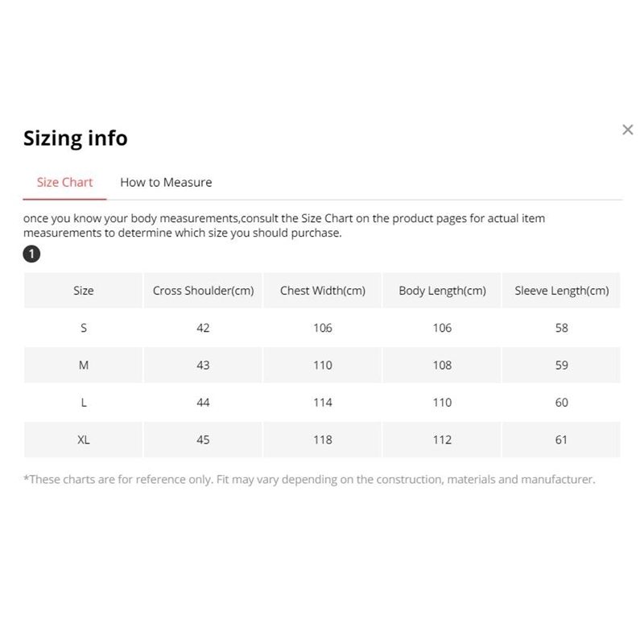Select the S size row label
Viewport: 644px width, 644px height.
[84, 328]
